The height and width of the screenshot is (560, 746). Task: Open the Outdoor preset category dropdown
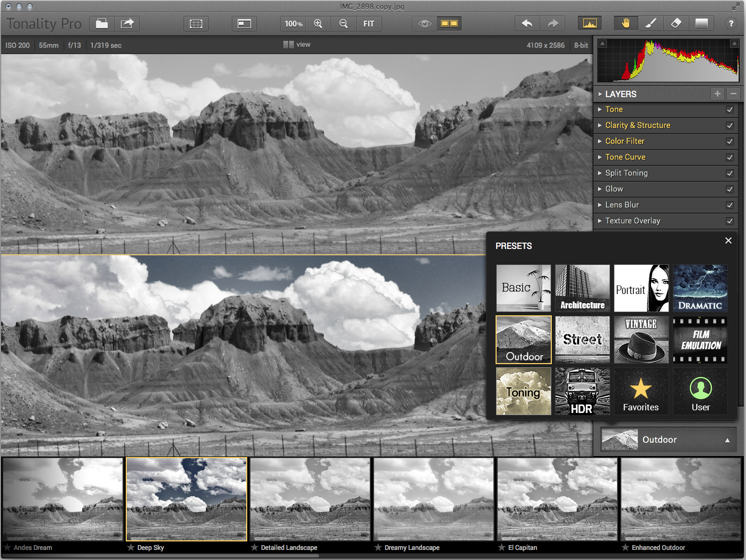click(669, 440)
